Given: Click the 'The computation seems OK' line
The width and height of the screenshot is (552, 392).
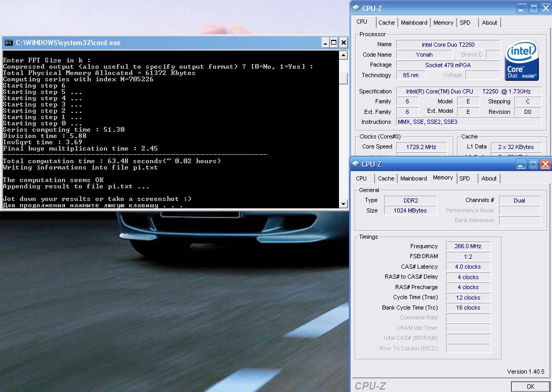Looking at the screenshot, I should [53, 180].
